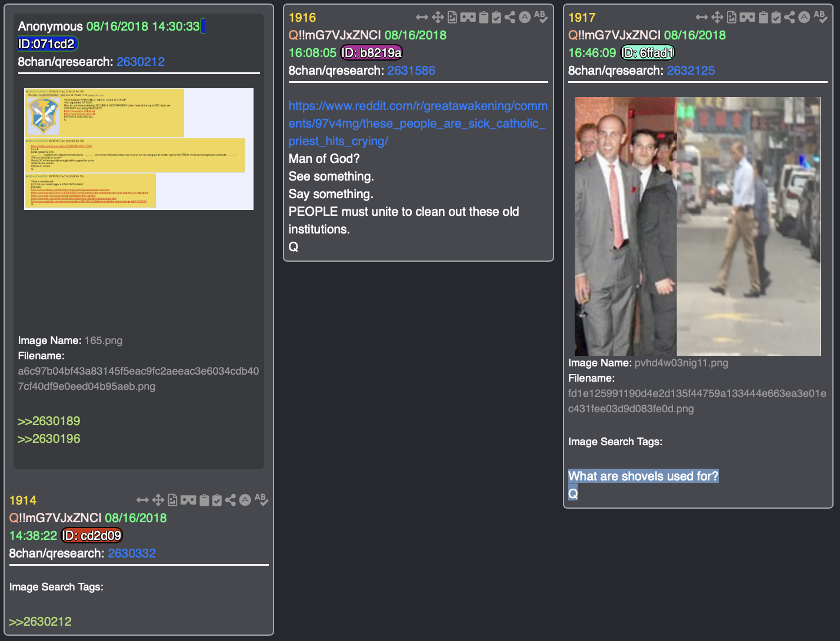The image size is (840, 641).
Task: Click the orange ID cd2d09 badge
Action: [x=92, y=536]
